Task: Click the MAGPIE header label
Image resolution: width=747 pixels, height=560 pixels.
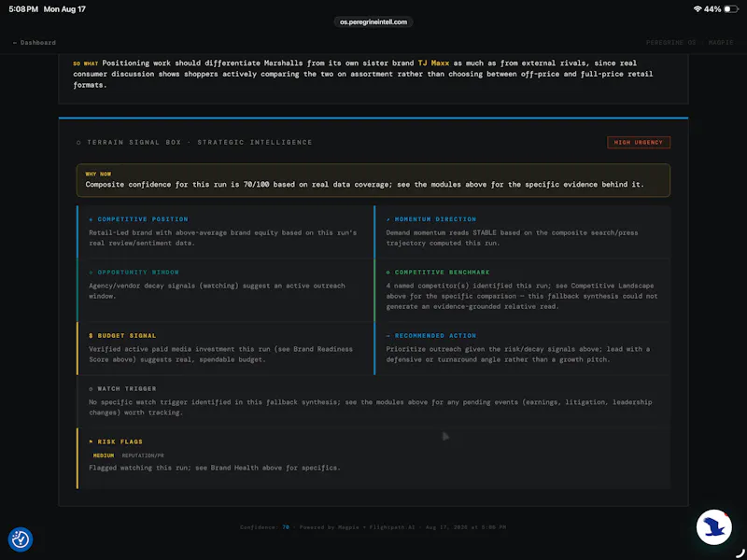Action: point(721,43)
